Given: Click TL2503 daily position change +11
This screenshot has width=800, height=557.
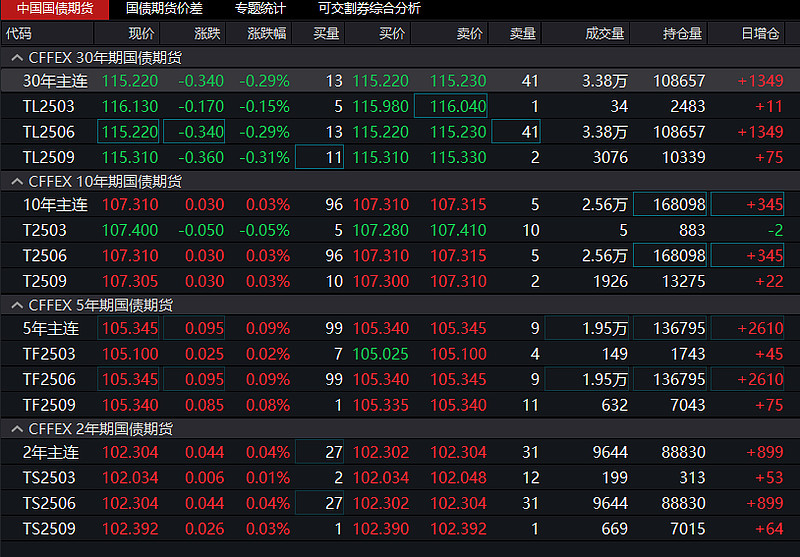Looking at the screenshot, I should [x=769, y=106].
